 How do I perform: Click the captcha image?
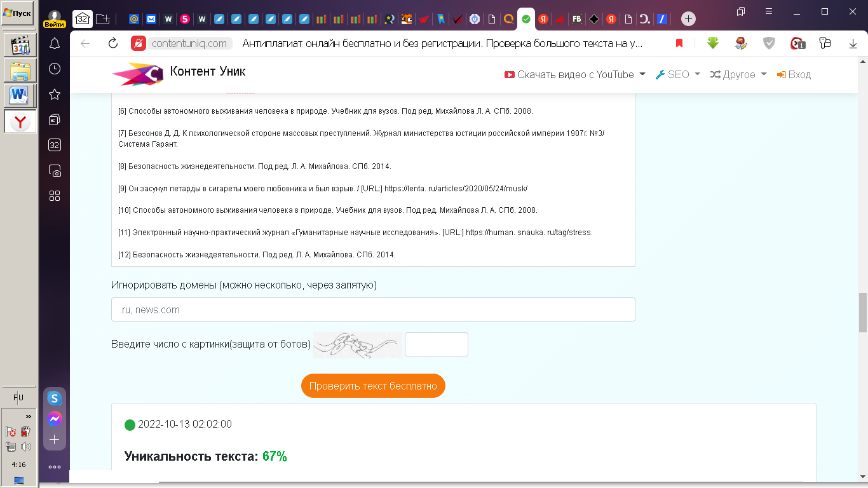point(358,345)
